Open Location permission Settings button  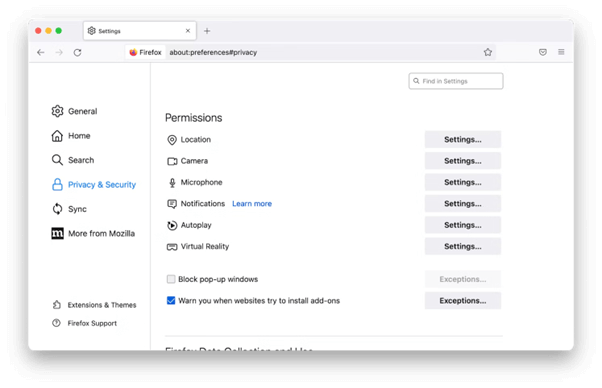click(463, 139)
